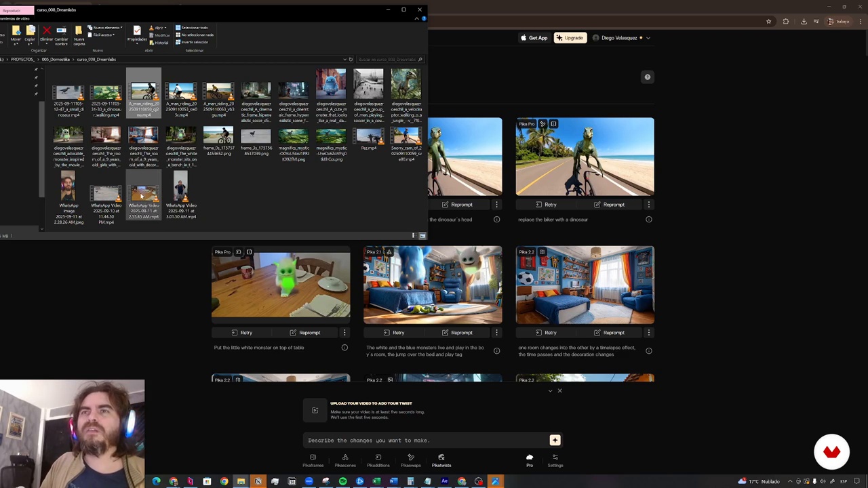This screenshot has width=868, height=488.
Task: Open the Pika Settings panel
Action: point(555,460)
